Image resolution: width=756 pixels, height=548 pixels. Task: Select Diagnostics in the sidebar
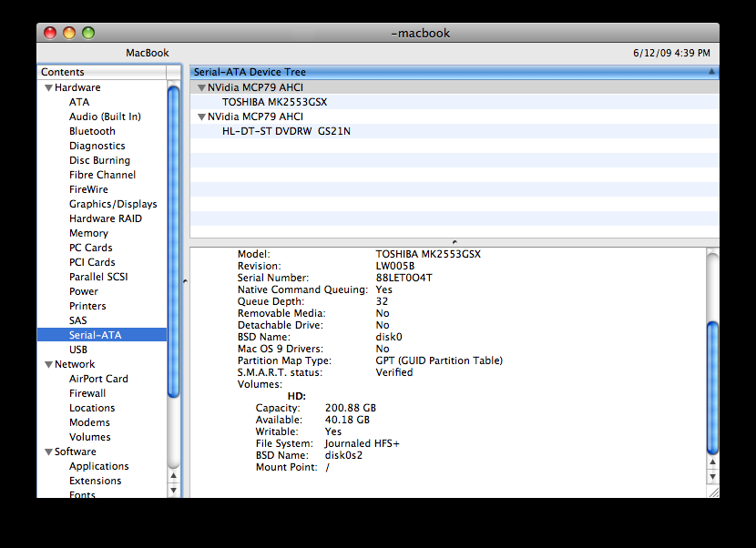97,146
